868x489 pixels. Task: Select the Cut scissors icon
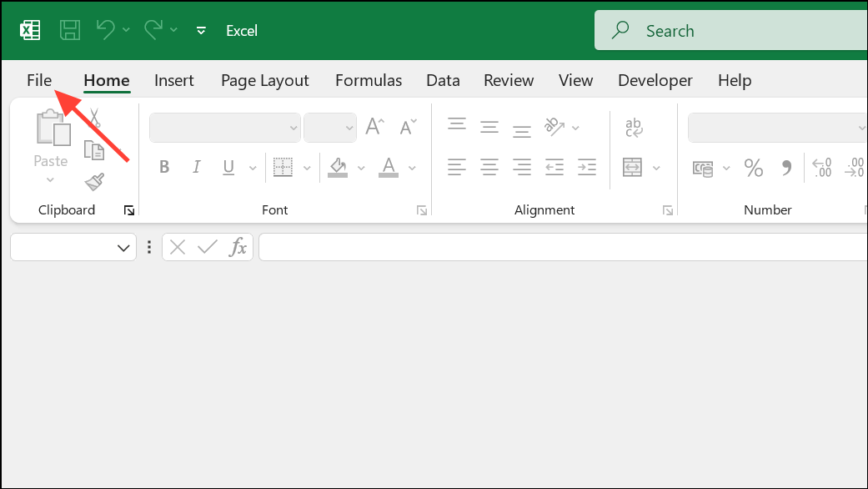94,118
